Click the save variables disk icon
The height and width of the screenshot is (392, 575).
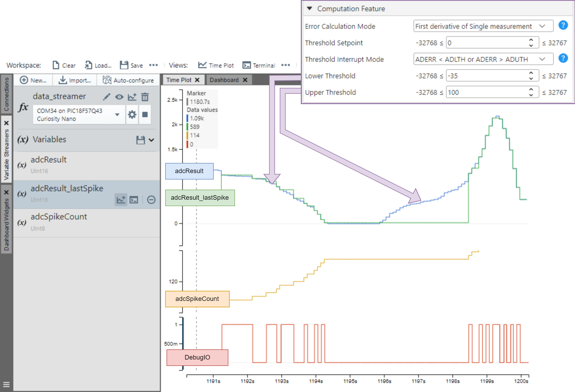pyautogui.click(x=140, y=140)
